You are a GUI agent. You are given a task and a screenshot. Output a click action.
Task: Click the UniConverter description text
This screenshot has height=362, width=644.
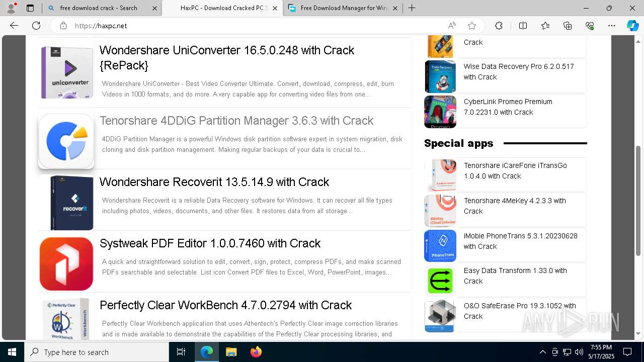[248, 89]
